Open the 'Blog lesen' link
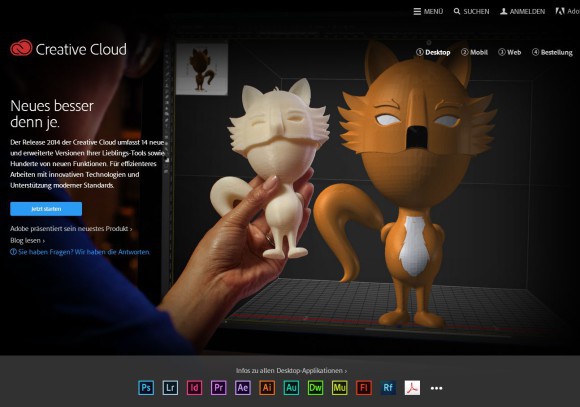 (27, 240)
